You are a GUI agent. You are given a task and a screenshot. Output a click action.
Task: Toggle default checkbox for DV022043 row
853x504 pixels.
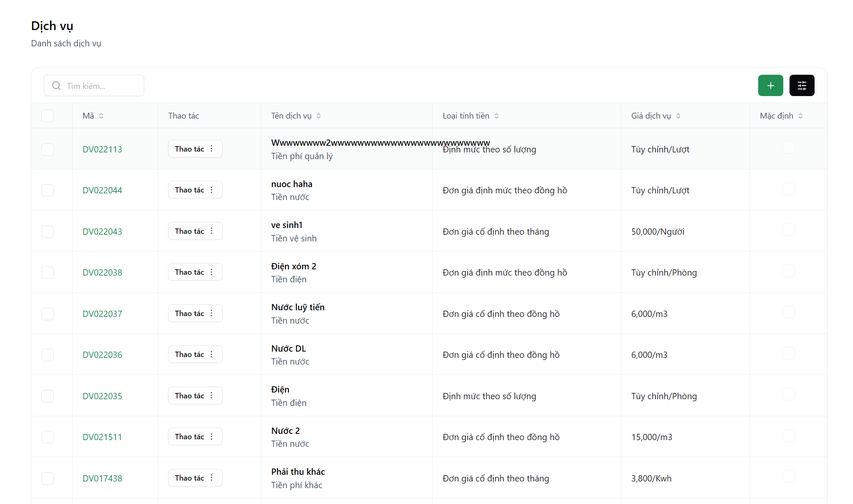pos(788,230)
